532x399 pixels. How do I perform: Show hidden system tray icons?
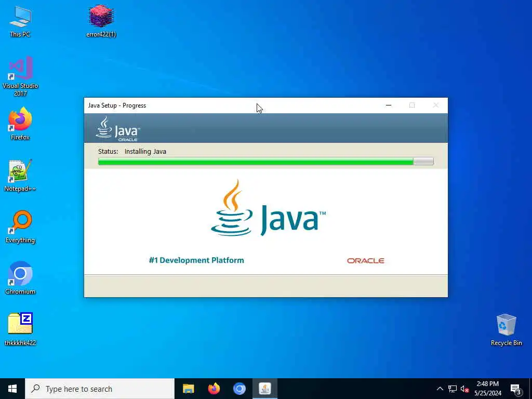click(x=440, y=389)
